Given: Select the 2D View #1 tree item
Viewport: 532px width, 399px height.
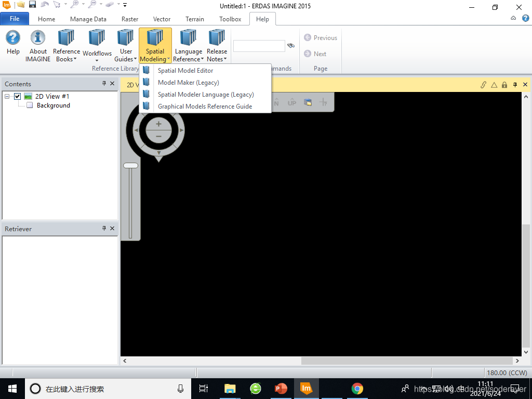Looking at the screenshot, I should pos(52,96).
